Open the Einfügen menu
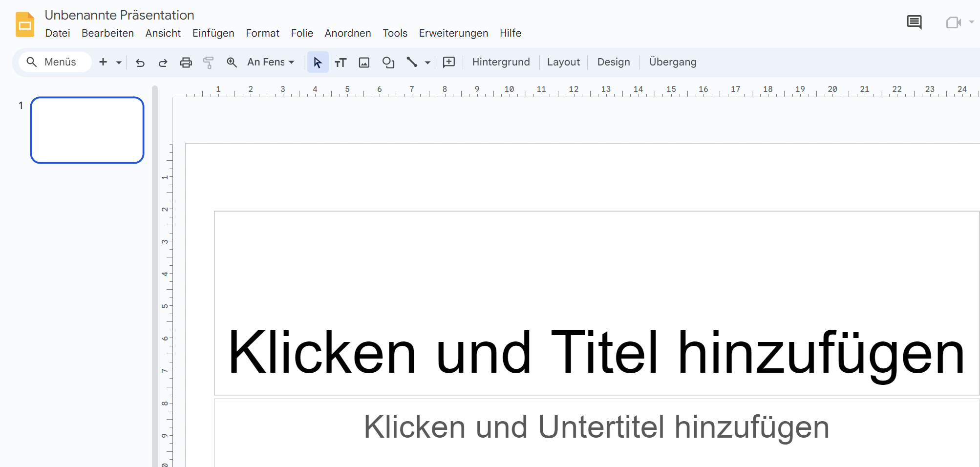Image resolution: width=980 pixels, height=467 pixels. [x=213, y=33]
